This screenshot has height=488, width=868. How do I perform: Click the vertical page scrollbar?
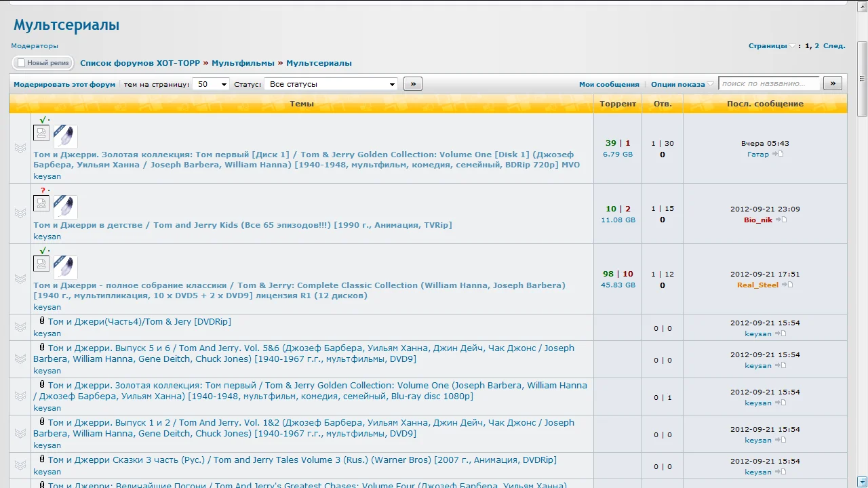pos(863,244)
